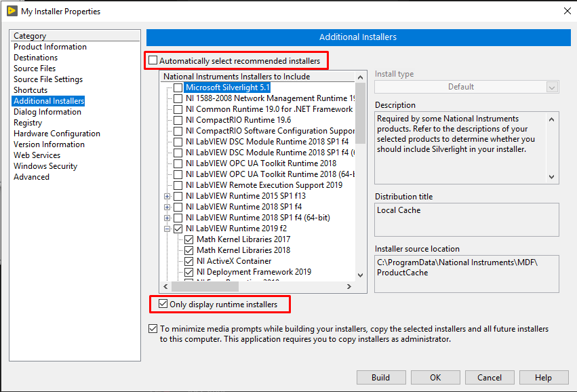The height and width of the screenshot is (392, 577).
Task: Click the Cancel button
Action: pos(490,377)
